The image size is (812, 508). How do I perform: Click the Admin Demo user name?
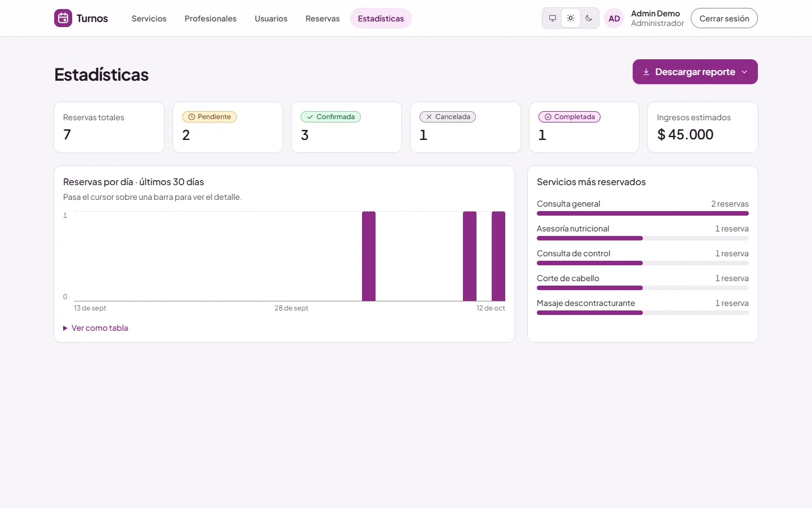point(655,14)
